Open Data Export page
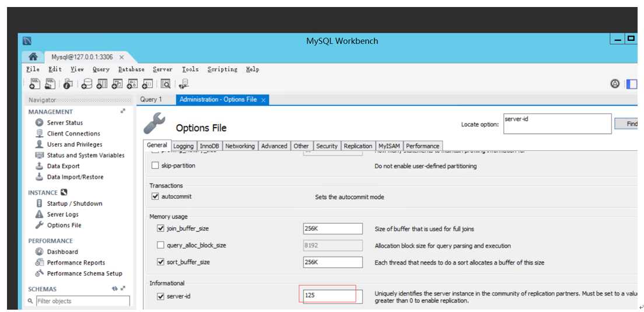The height and width of the screenshot is (312, 644). (63, 166)
